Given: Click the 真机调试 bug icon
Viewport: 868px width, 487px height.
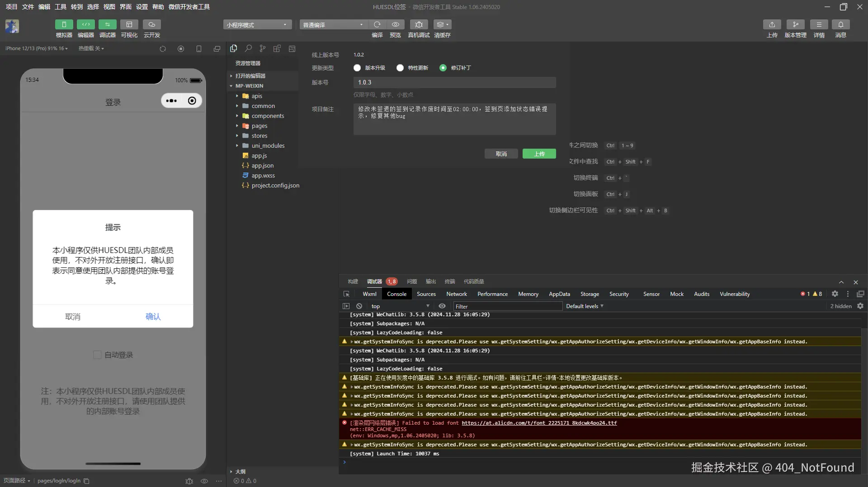Looking at the screenshot, I should [419, 24].
